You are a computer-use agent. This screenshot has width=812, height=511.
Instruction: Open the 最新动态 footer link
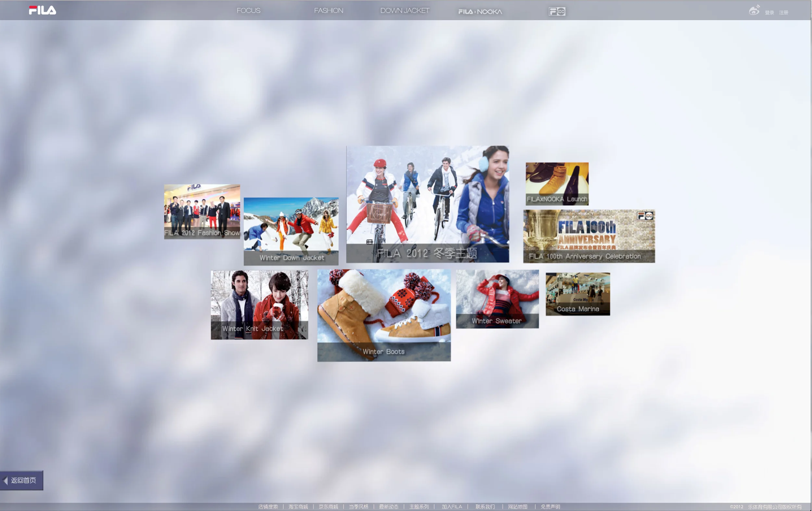389,507
